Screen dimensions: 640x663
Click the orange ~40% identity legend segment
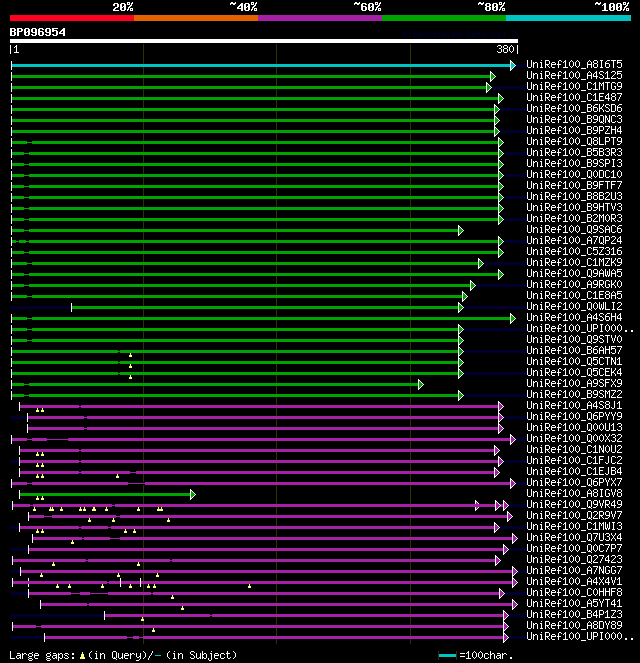click(196, 18)
